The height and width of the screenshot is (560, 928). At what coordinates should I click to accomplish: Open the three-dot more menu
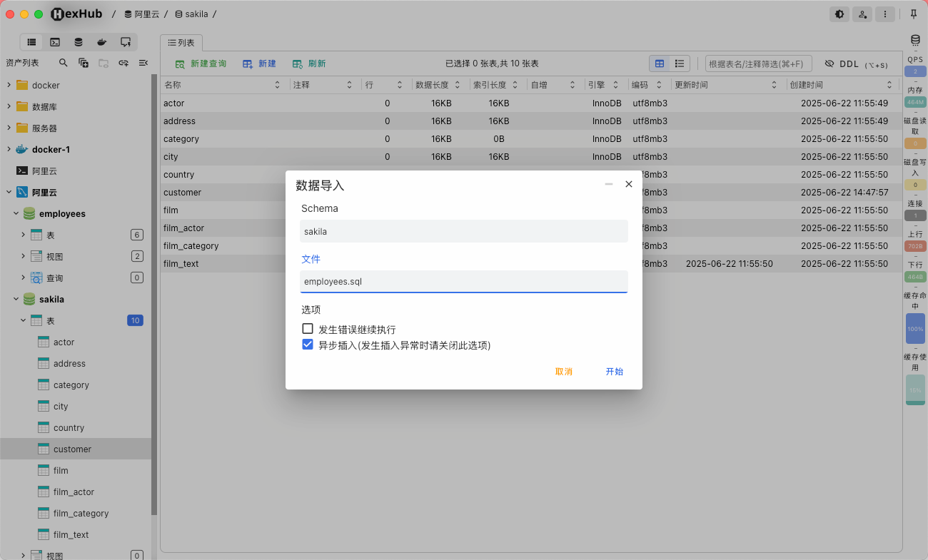coord(885,14)
